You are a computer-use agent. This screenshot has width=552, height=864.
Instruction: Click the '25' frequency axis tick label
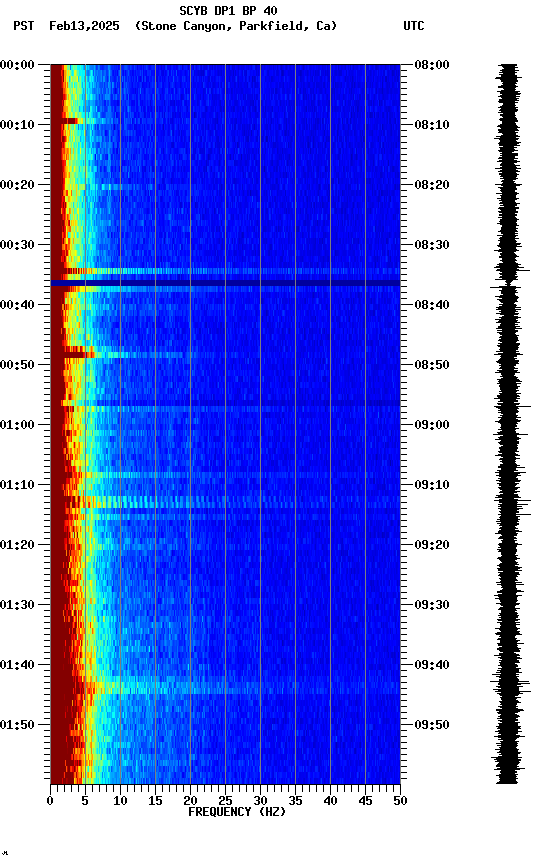[225, 801]
